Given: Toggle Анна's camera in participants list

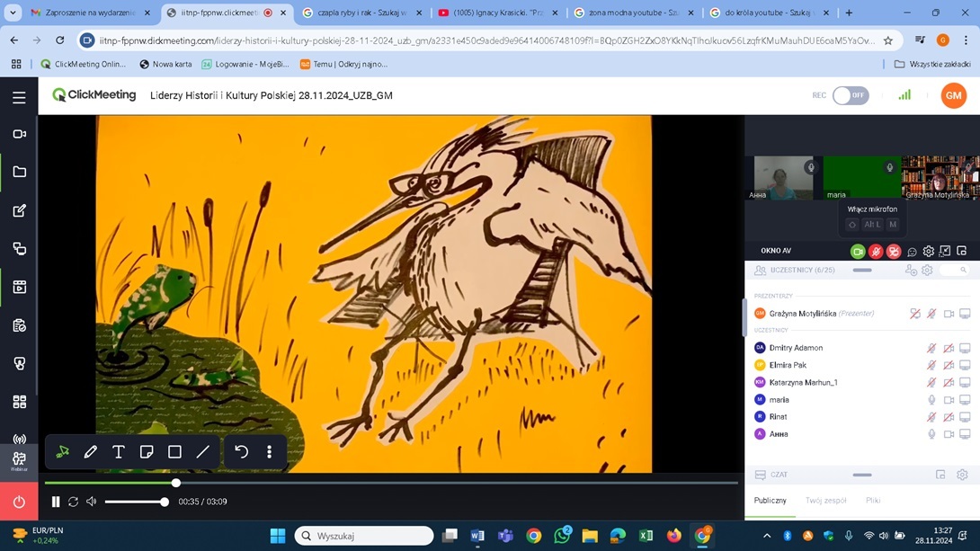Looking at the screenshot, I should (x=949, y=434).
